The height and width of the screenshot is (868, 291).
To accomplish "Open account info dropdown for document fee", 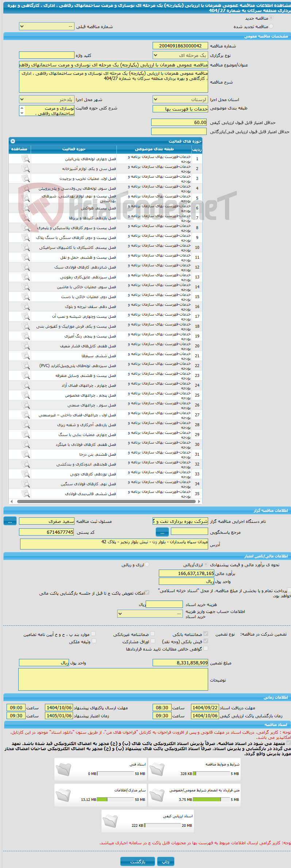I will click(x=150, y=614).
